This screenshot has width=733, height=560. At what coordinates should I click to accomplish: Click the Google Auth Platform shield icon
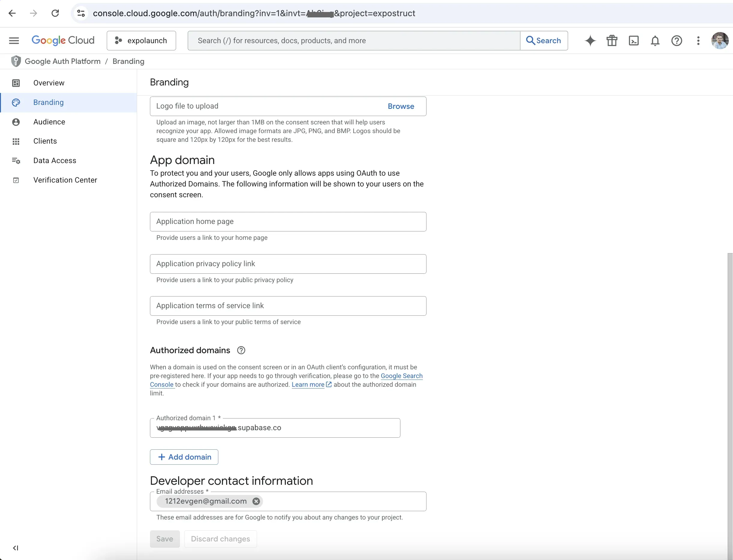pos(16,61)
